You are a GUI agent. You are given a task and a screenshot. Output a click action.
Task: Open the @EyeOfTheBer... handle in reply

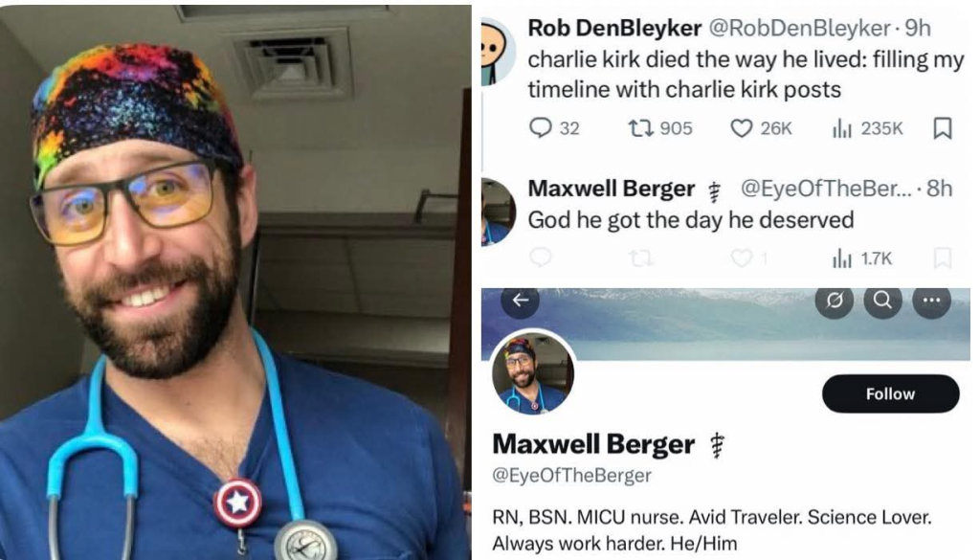(x=826, y=189)
